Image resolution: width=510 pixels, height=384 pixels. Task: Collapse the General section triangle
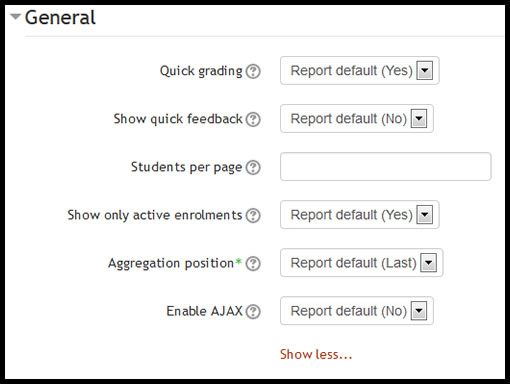point(15,16)
